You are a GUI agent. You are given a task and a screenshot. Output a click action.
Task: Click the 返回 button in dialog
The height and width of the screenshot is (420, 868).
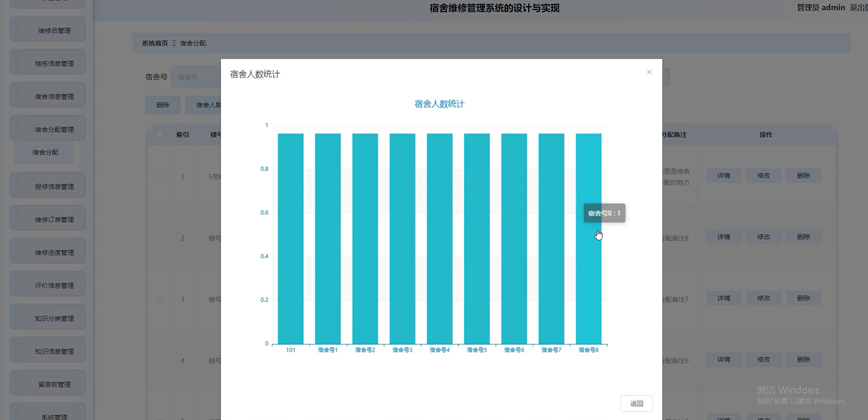coord(637,404)
